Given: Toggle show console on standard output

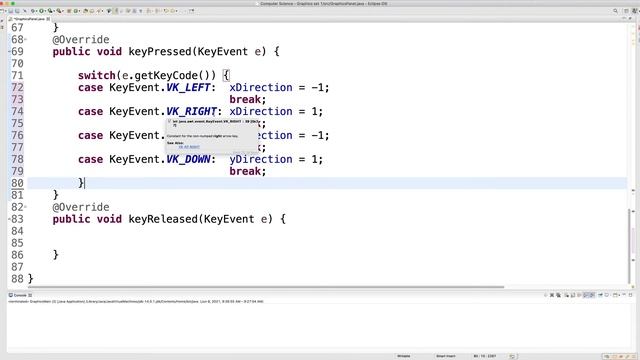Looking at the screenshot, I should point(586,295).
